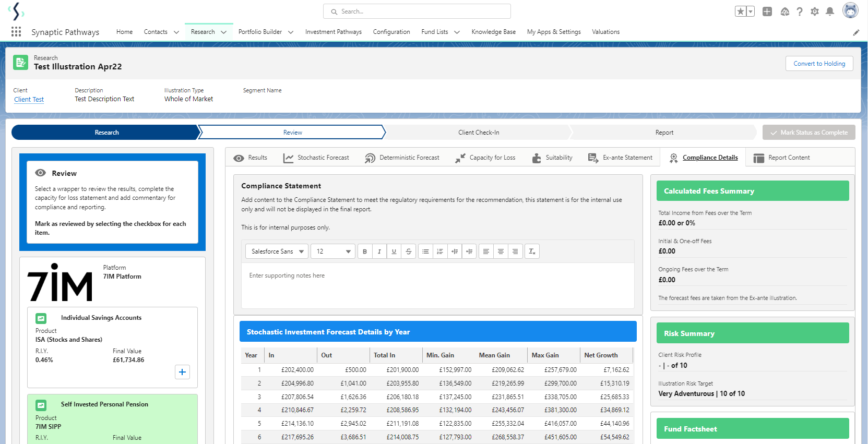Click the plus icon on Individual Savings Accounts card

(182, 372)
